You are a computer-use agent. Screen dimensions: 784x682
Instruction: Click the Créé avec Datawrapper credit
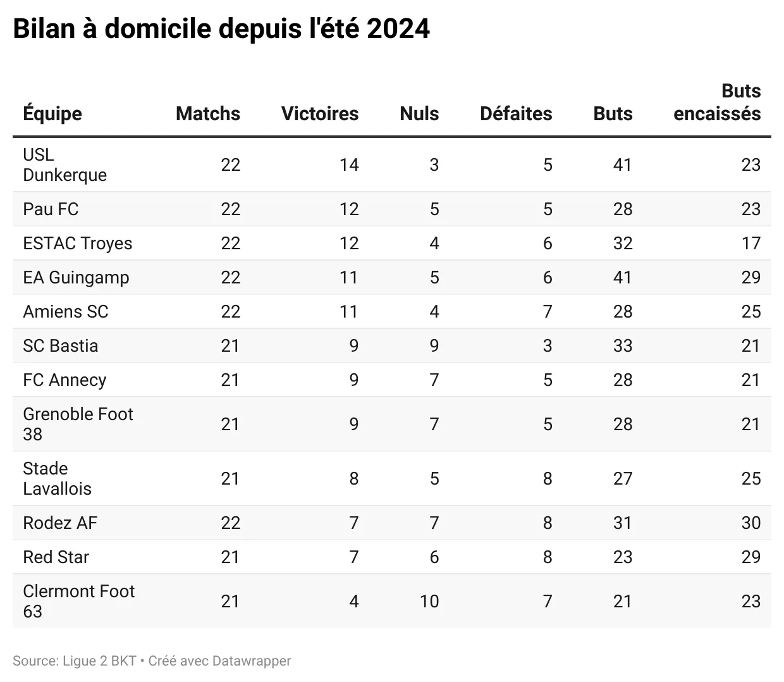pos(219,661)
